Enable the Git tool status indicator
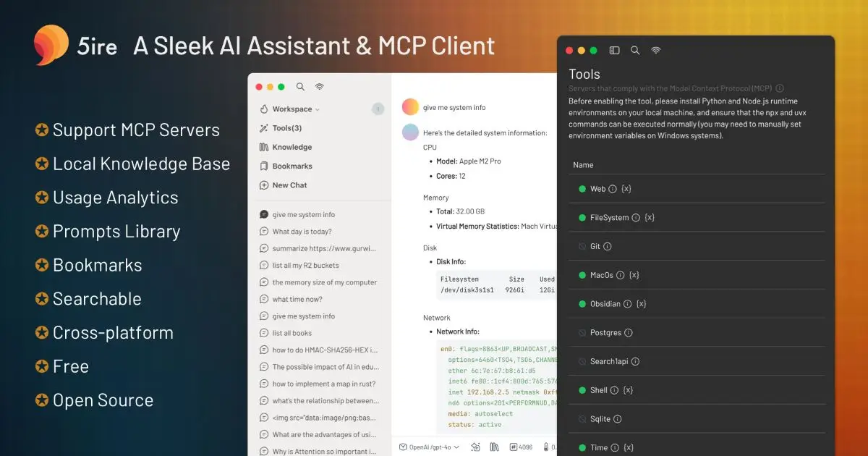 [582, 247]
